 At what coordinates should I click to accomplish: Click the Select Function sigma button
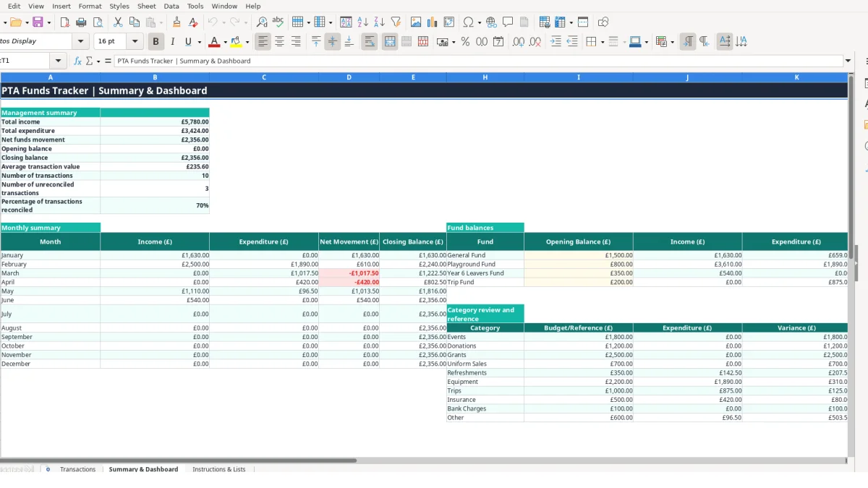[x=90, y=61]
